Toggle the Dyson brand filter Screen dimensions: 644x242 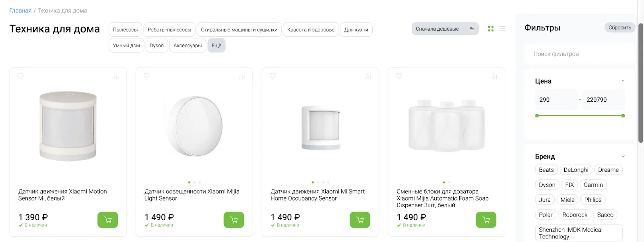tap(547, 185)
